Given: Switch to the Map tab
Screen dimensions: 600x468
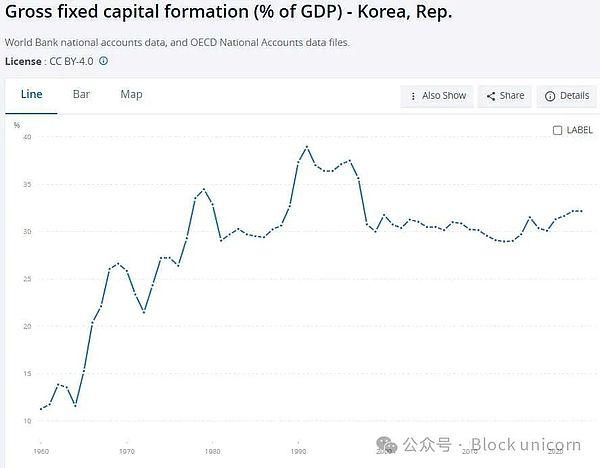Looking at the screenshot, I should point(131,95).
